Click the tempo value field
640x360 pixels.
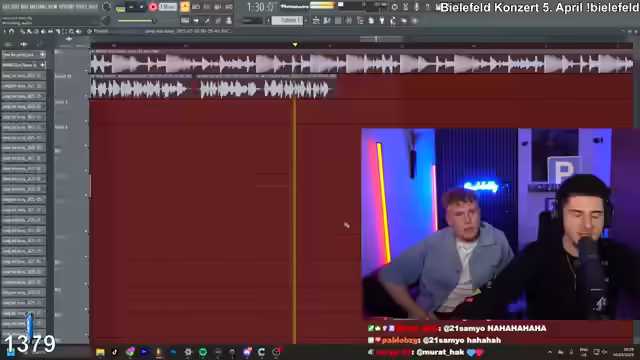click(x=168, y=7)
